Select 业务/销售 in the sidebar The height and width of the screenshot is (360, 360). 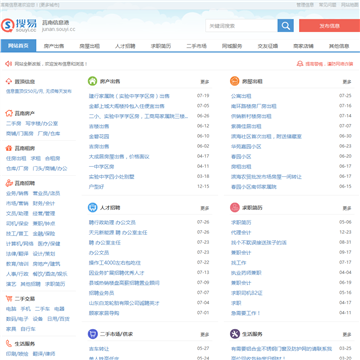tap(17, 193)
